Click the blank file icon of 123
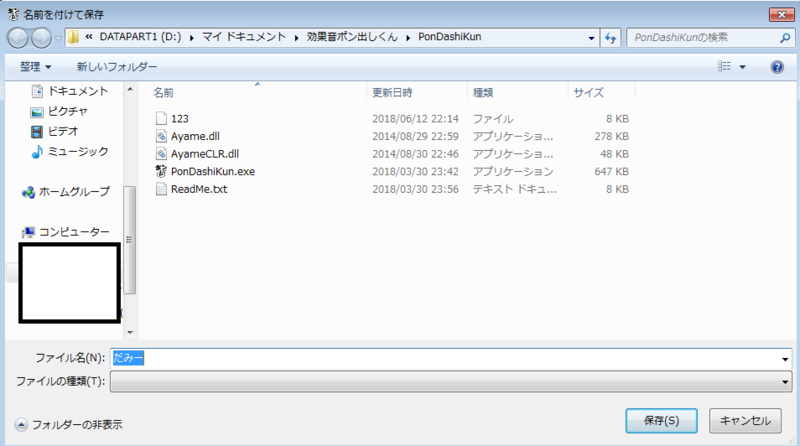Viewport: 800px width, 446px height. (161, 118)
